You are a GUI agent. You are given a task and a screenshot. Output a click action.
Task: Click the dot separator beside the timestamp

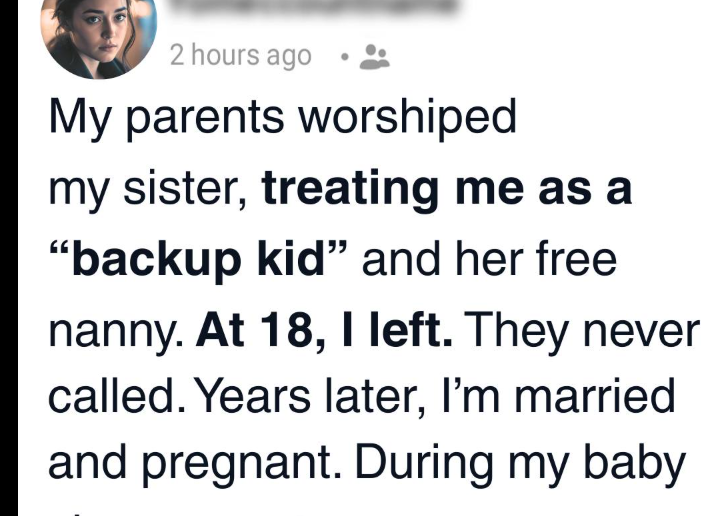[342, 56]
